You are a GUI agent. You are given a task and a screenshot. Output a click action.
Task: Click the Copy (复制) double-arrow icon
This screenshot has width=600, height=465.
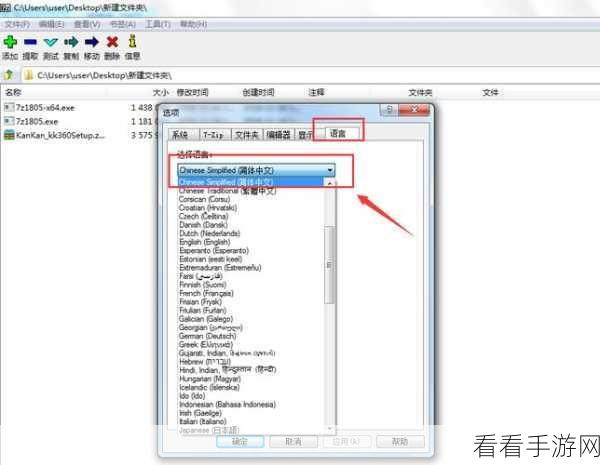coord(71,42)
